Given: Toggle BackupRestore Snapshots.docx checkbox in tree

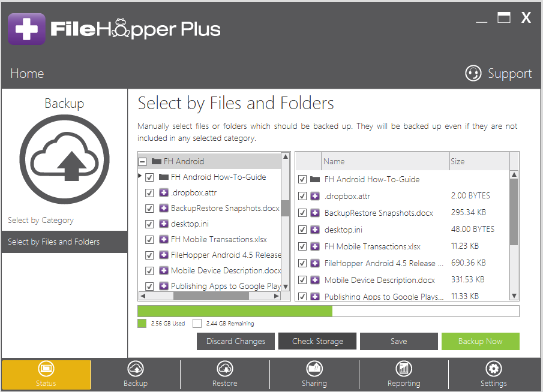Looking at the screenshot, I should tap(149, 208).
